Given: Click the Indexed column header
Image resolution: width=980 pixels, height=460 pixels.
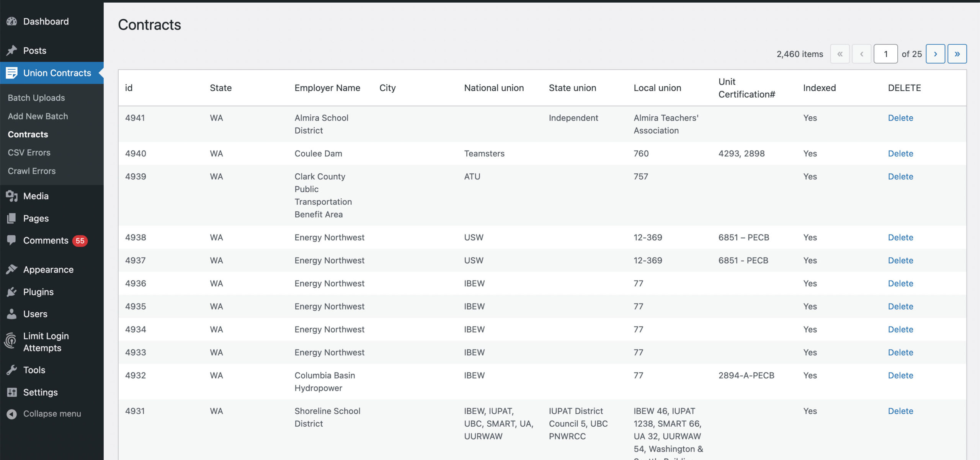Looking at the screenshot, I should coord(819,88).
